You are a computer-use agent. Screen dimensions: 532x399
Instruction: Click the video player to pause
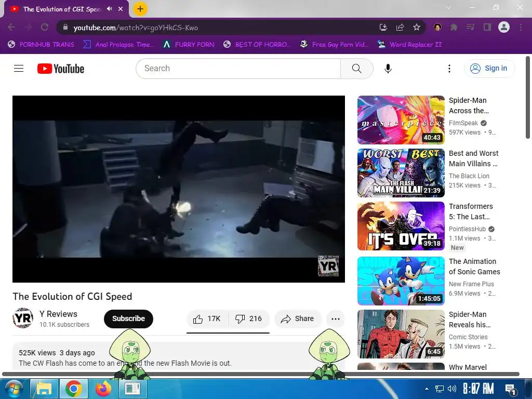179,189
